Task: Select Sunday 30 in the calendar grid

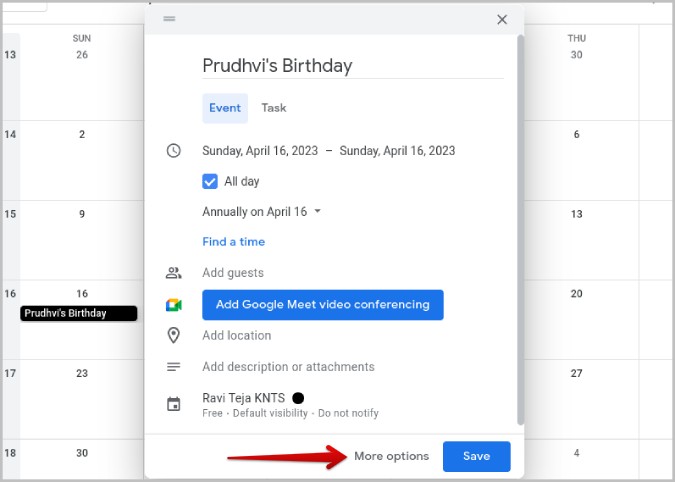Action: [x=82, y=453]
